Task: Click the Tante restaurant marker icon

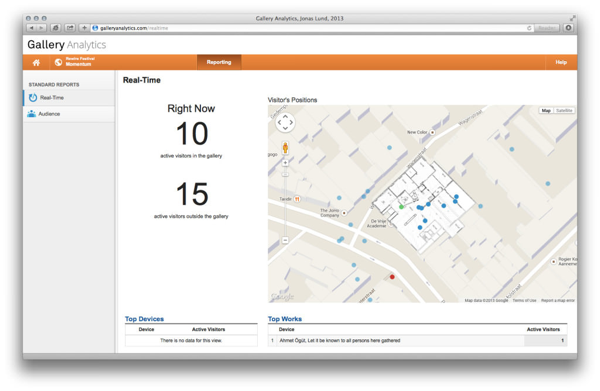Action: tap(297, 199)
